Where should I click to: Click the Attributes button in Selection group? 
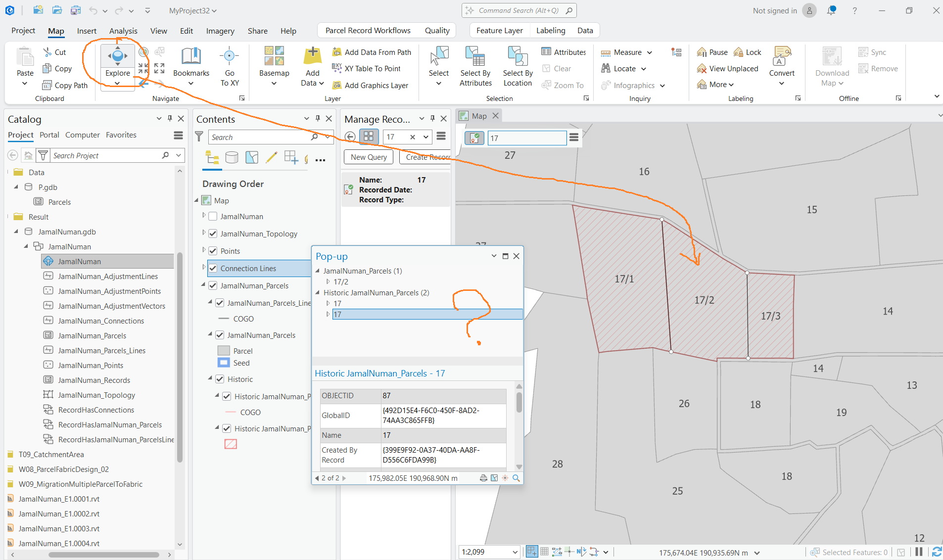tap(564, 52)
